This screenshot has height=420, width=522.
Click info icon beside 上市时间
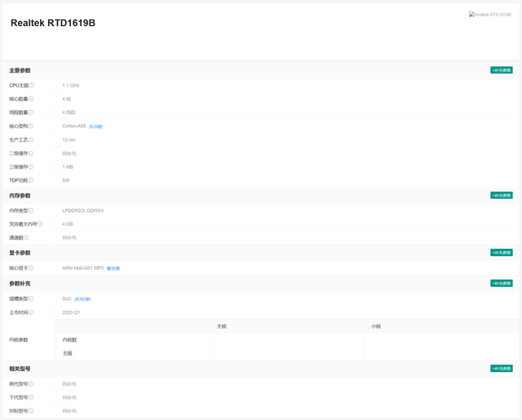pyautogui.click(x=31, y=312)
